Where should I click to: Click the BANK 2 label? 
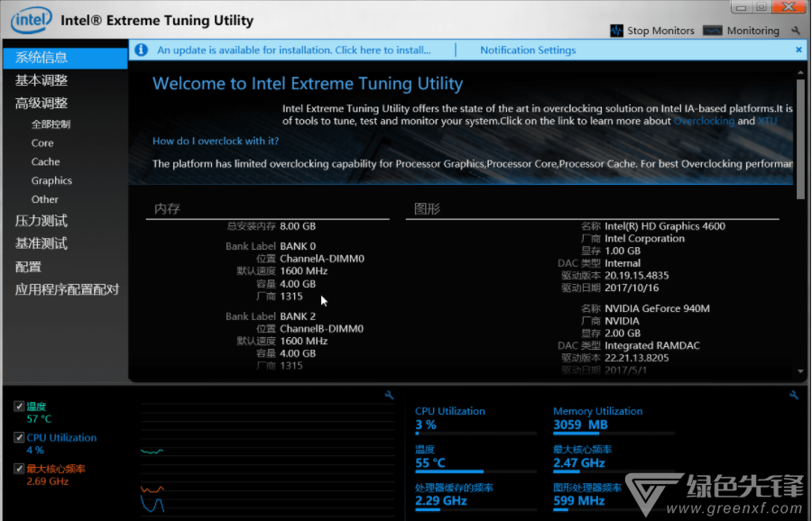point(298,316)
